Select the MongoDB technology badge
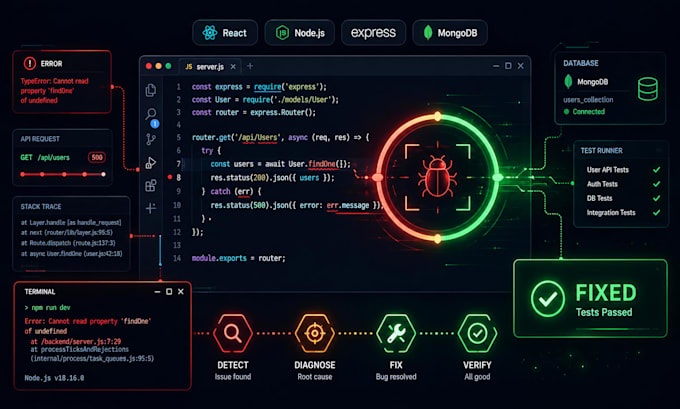 (x=450, y=33)
